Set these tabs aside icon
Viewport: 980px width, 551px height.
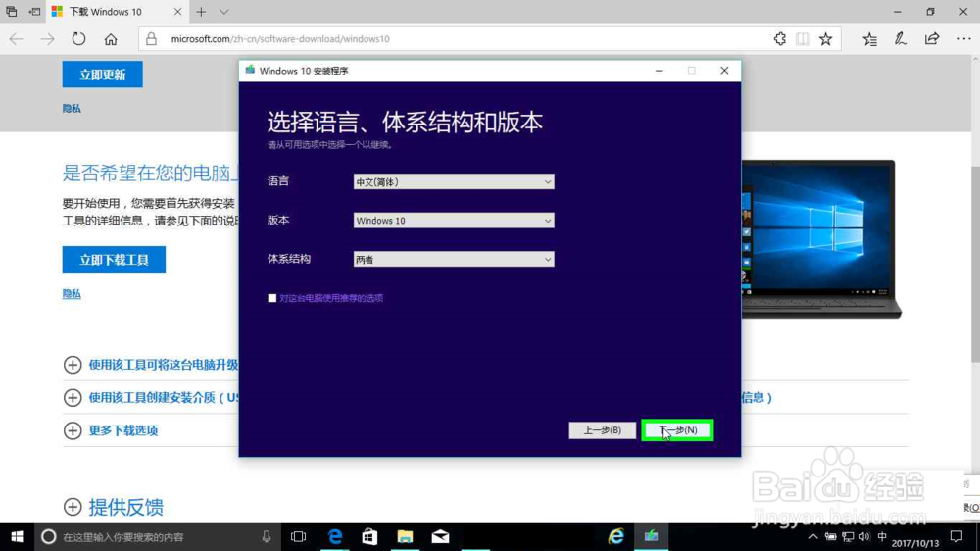[x=34, y=11]
